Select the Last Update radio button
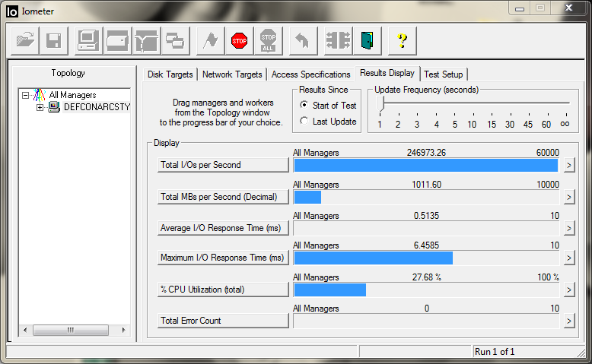The width and height of the screenshot is (592, 364). (x=304, y=122)
